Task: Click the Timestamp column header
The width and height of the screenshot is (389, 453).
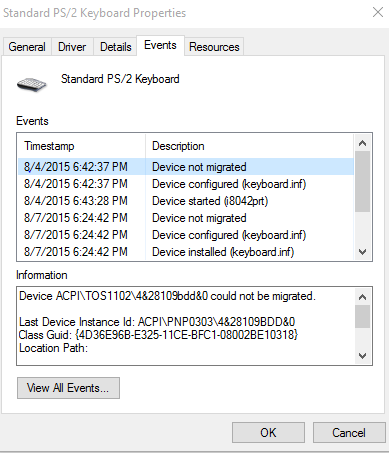Action: pos(81,146)
